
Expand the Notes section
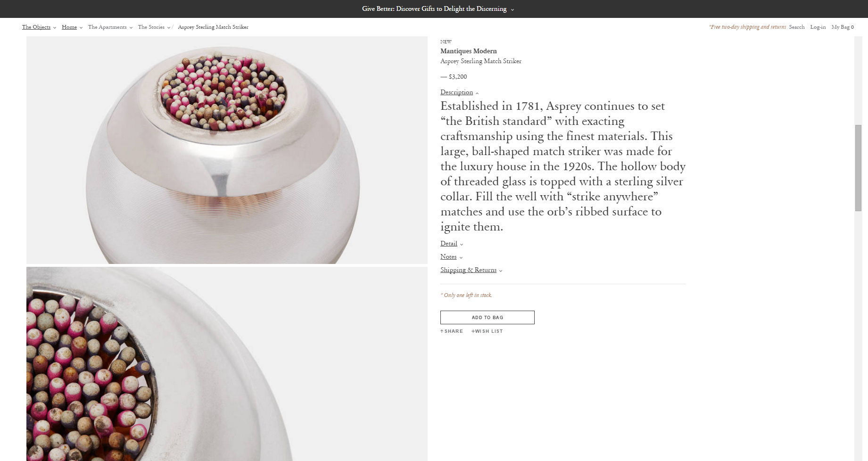(x=448, y=257)
